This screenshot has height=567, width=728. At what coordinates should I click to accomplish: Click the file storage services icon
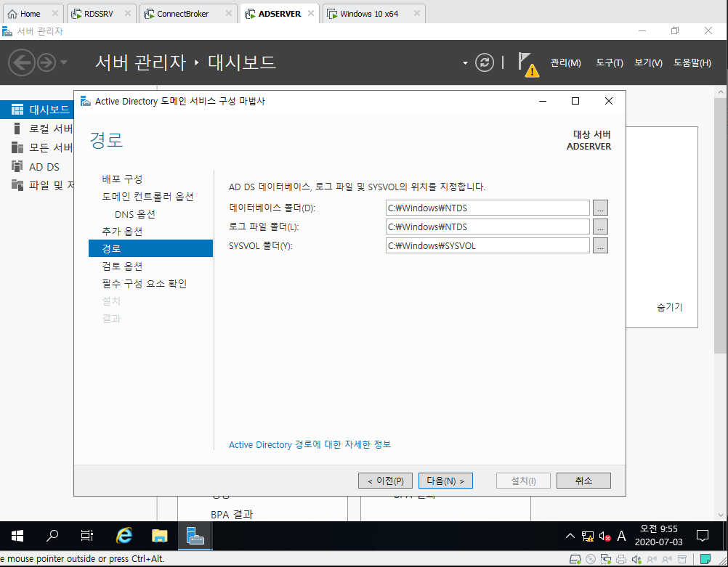pos(17,185)
